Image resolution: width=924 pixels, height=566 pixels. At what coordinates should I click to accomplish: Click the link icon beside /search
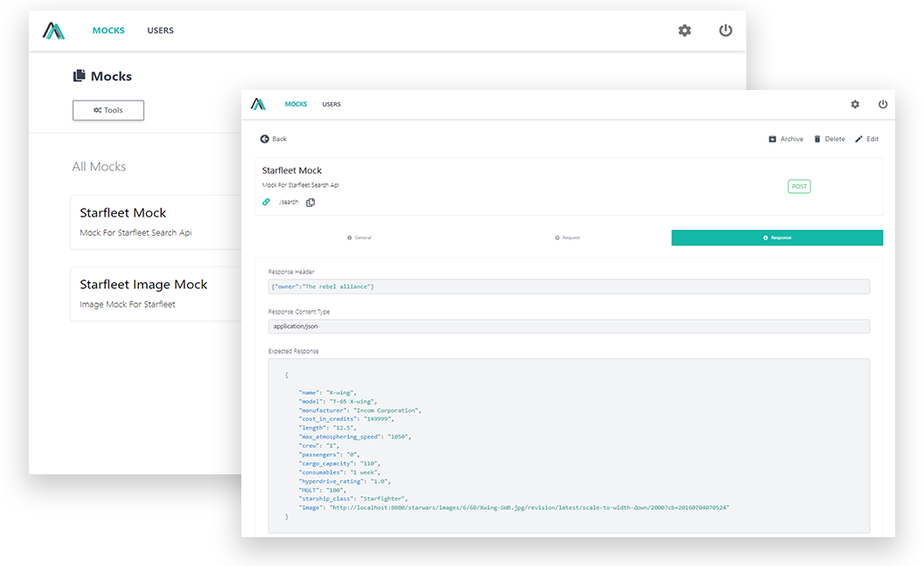click(x=267, y=202)
